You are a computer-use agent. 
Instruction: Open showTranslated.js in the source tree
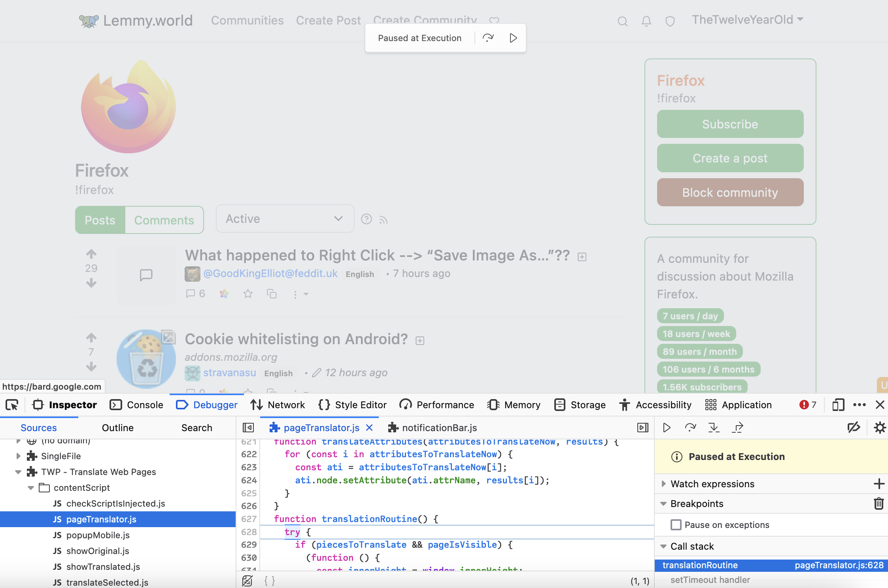103,567
